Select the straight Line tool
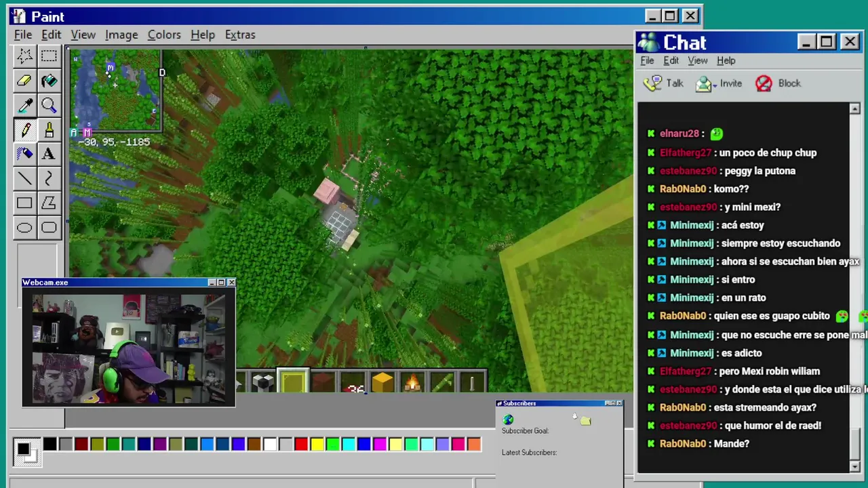The image size is (868, 488). click(x=24, y=178)
